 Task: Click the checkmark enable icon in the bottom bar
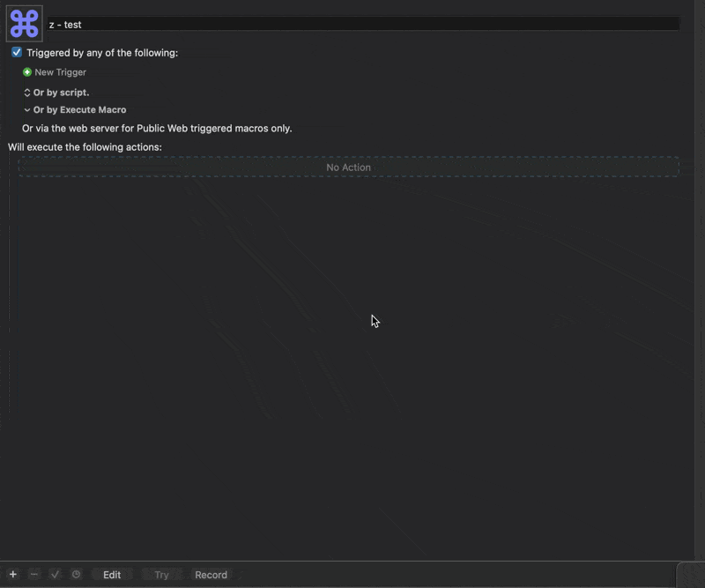[55, 575]
